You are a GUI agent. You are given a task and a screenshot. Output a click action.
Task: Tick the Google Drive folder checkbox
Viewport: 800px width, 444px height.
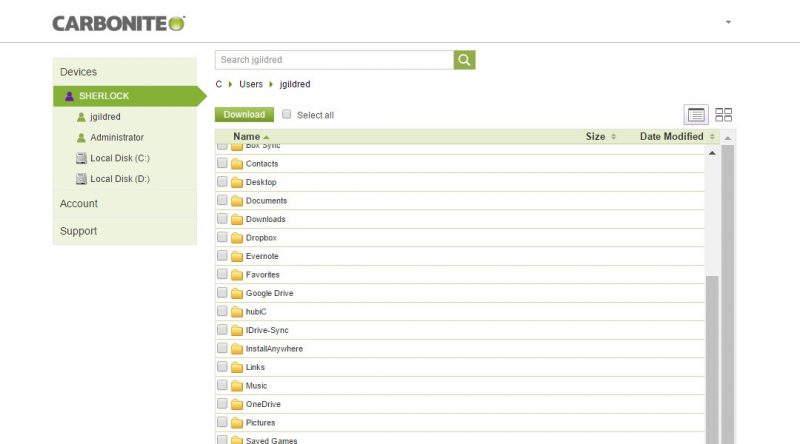[222, 292]
